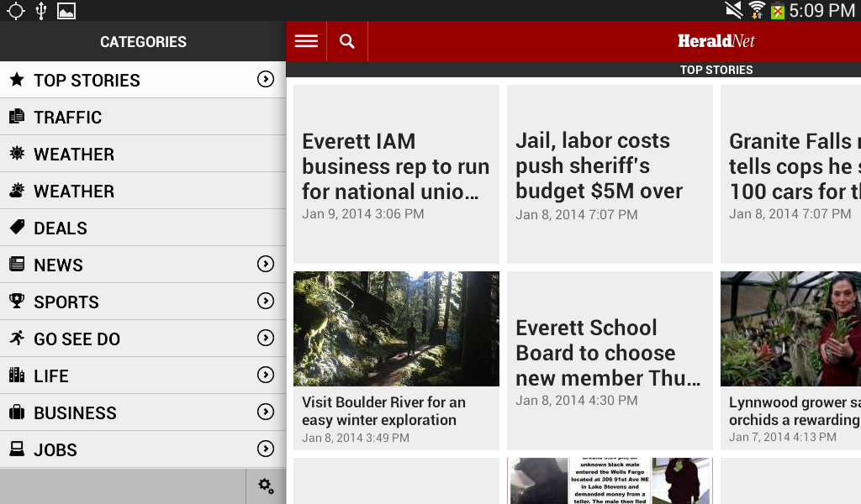Screen dimensions: 861x504
Task: Tap the news page icon beside News
Action: (x=17, y=265)
